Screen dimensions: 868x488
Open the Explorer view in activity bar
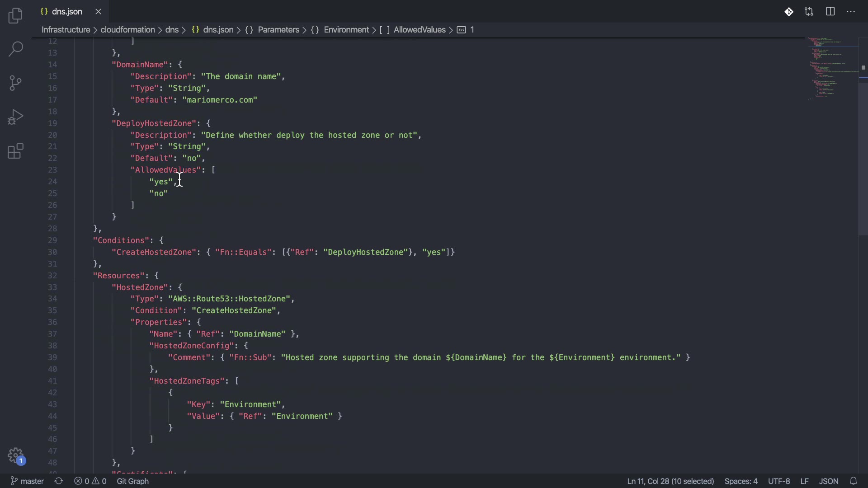[15, 16]
